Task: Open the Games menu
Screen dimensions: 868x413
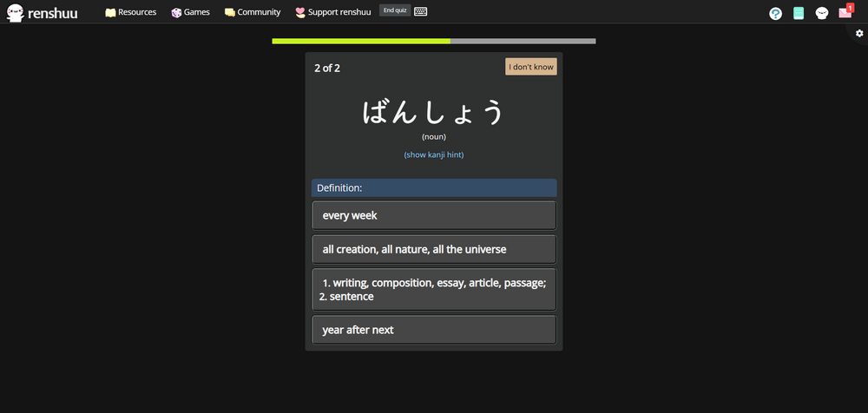Action: click(x=190, y=12)
